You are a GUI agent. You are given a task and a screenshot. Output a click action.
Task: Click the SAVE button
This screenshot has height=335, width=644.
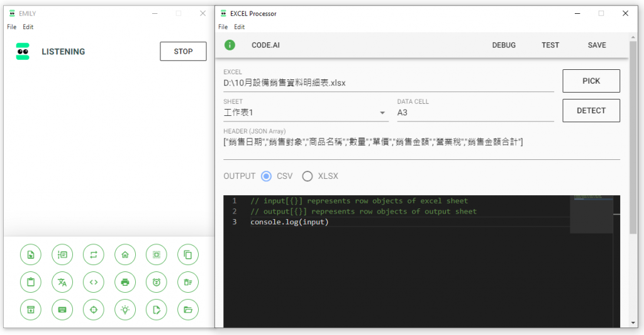tap(597, 45)
